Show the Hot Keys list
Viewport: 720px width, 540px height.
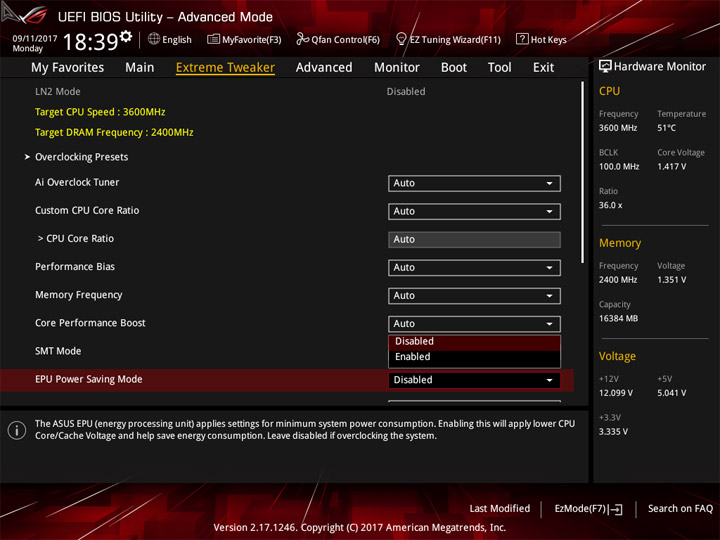tap(541, 39)
